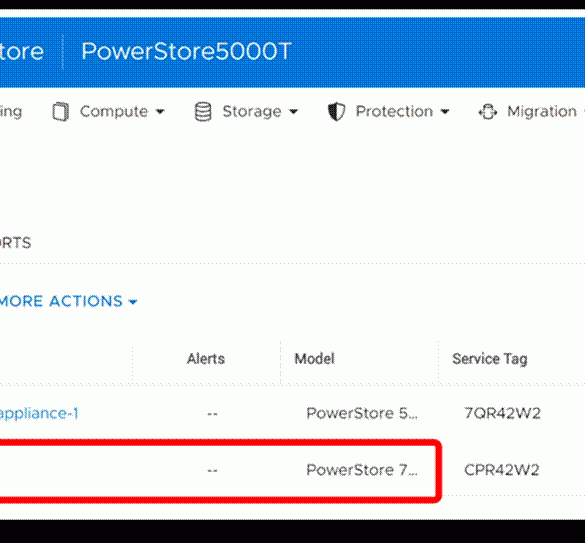Sort by the Model column header

tap(314, 359)
